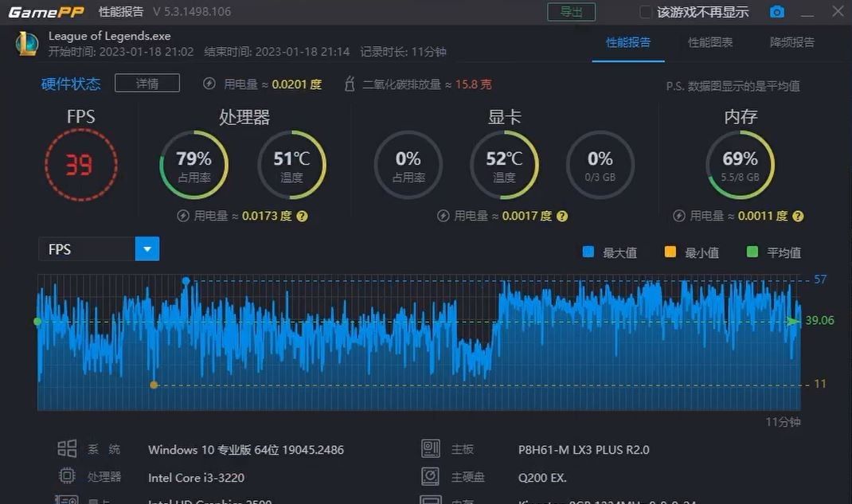Click the 主板 motherboard icon

(430, 448)
